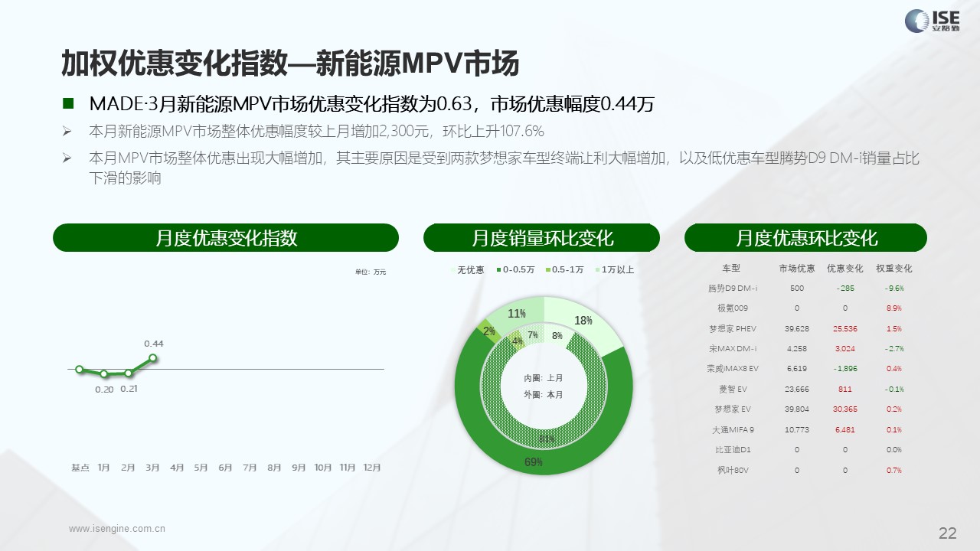
Task: Click the ISE 安路勤 logo
Action: pos(931,21)
